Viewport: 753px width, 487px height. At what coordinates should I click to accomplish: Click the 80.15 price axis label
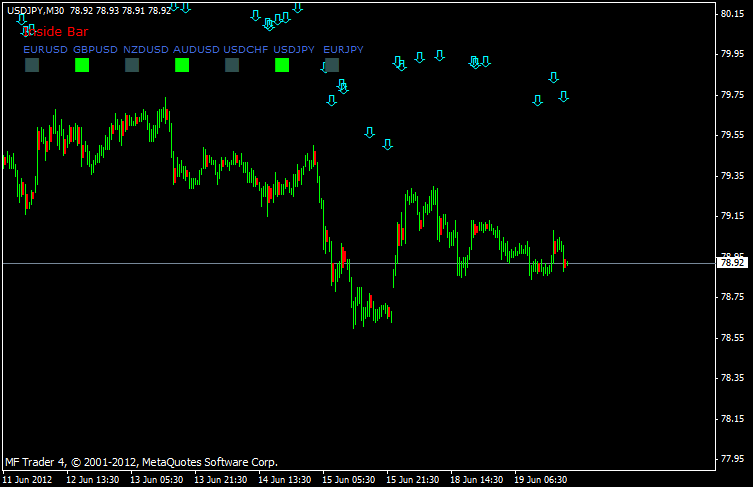tap(732, 13)
